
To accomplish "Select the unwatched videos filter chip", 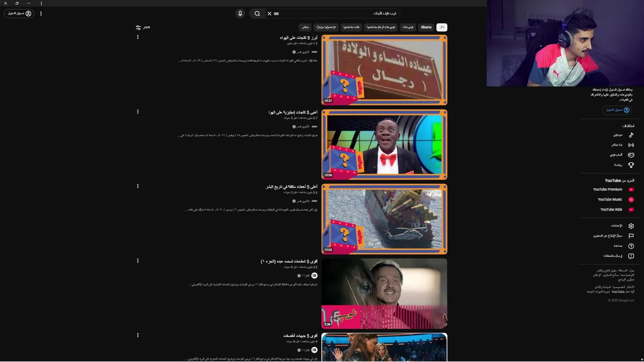I will (381, 27).
